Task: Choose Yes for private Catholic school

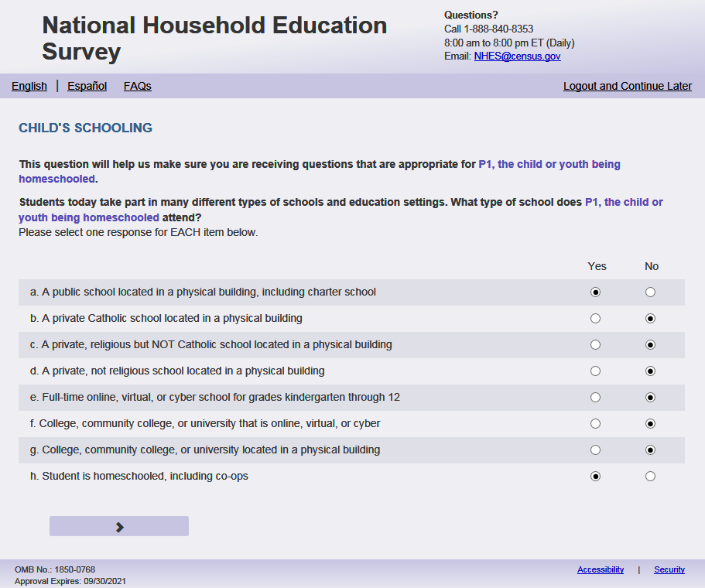Action: point(595,319)
